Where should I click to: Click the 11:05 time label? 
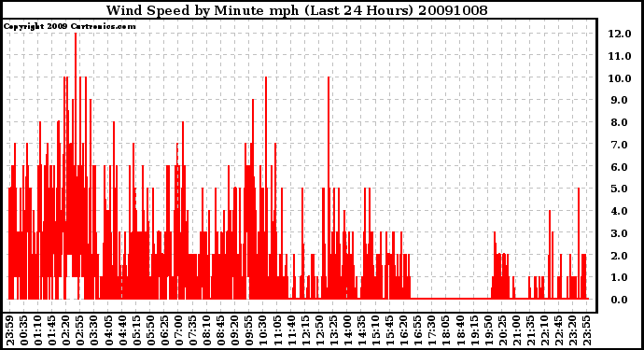pos(277,331)
